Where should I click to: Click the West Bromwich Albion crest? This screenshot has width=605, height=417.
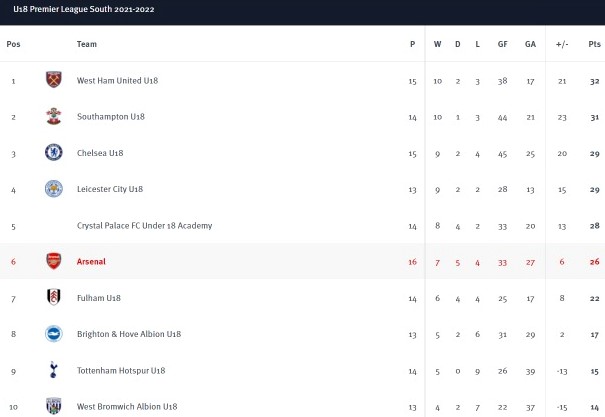54,406
